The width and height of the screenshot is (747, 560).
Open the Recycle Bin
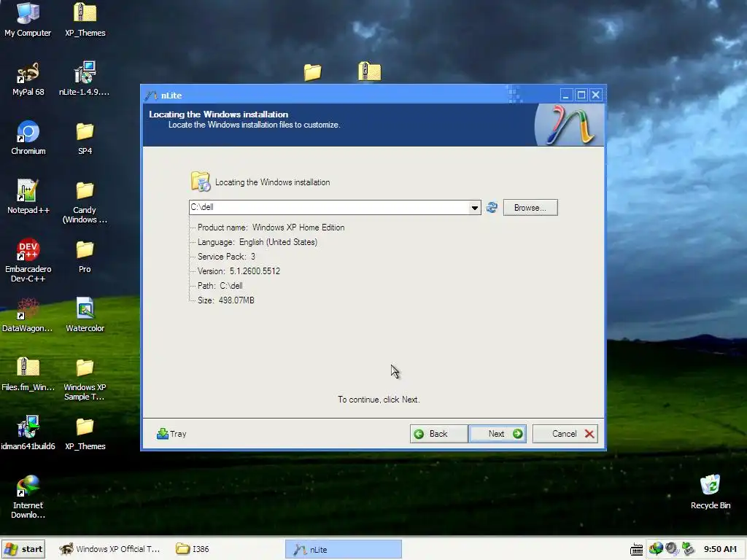point(711,492)
